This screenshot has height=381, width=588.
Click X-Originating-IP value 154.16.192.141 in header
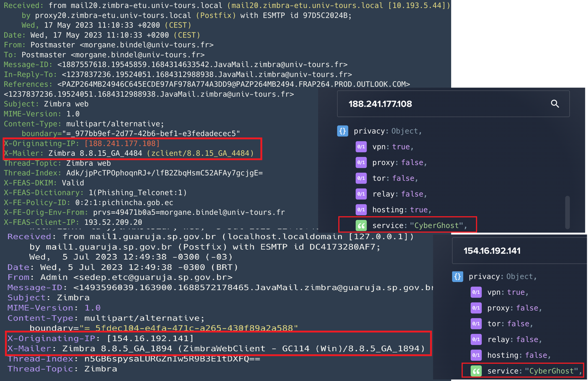[150, 338]
